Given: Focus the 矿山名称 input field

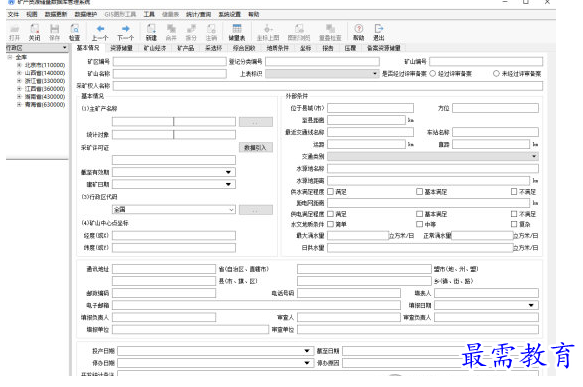Looking at the screenshot, I should (x=169, y=74).
